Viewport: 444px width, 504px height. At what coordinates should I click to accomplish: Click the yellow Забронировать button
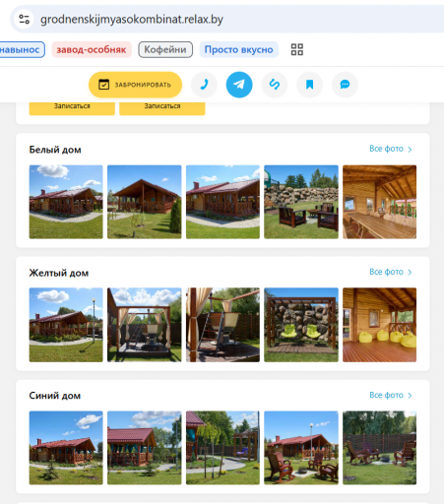coord(135,85)
